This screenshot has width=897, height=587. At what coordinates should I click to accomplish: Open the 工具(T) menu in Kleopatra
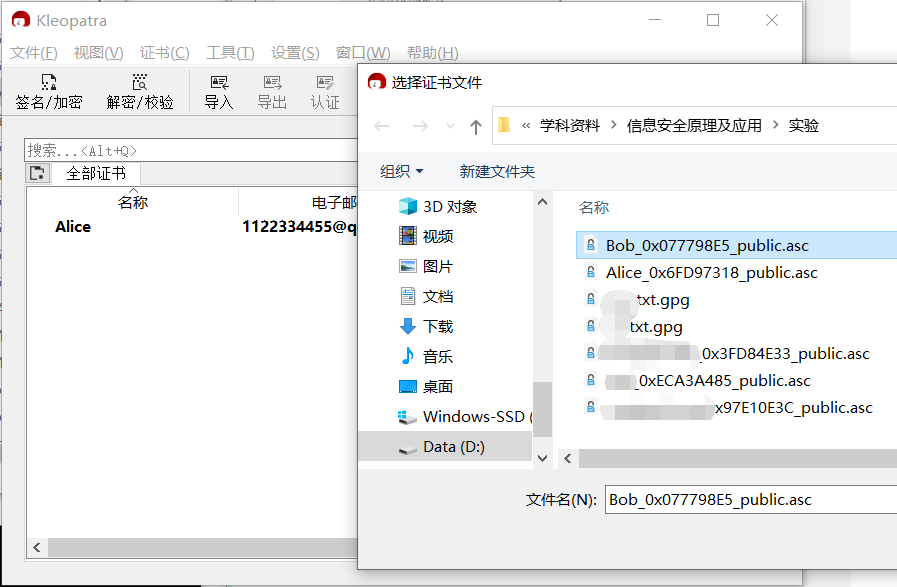click(230, 53)
